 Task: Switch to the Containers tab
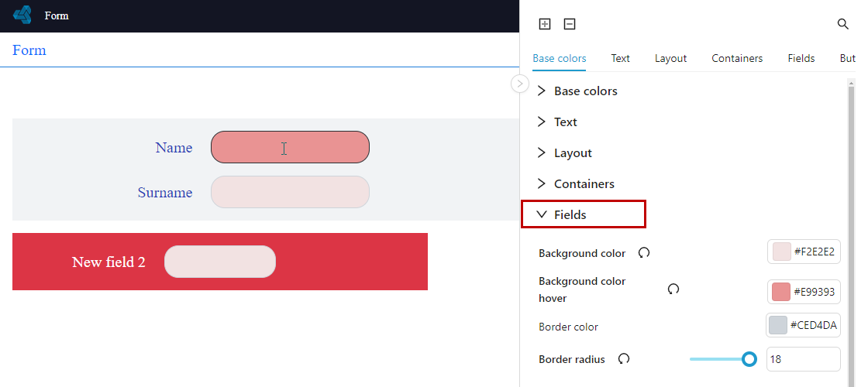pos(737,58)
